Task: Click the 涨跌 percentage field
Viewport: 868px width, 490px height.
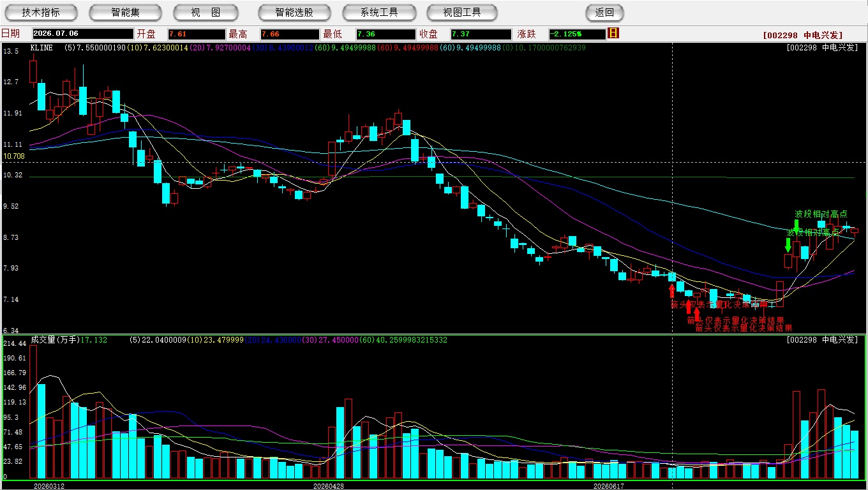Action: [577, 34]
